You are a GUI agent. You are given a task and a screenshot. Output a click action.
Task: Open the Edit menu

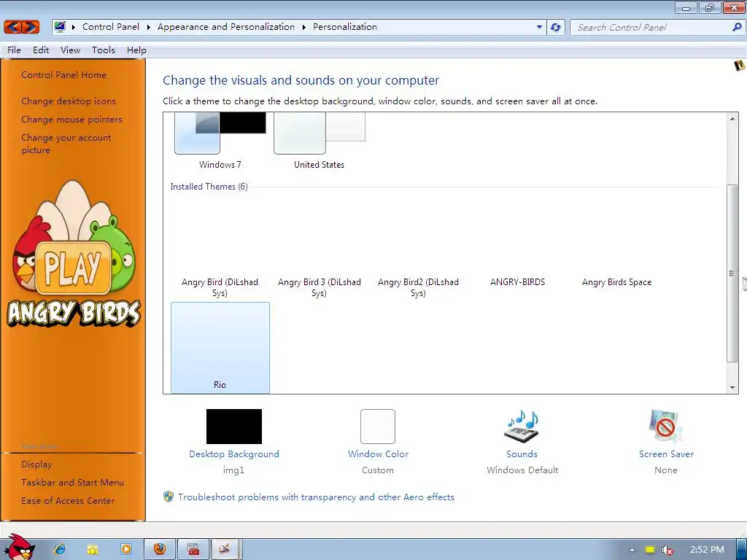pyautogui.click(x=41, y=50)
